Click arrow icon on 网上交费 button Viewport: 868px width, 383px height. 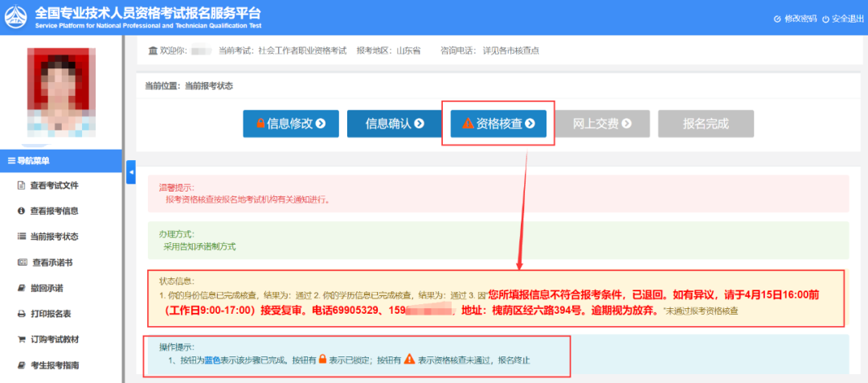coord(626,124)
